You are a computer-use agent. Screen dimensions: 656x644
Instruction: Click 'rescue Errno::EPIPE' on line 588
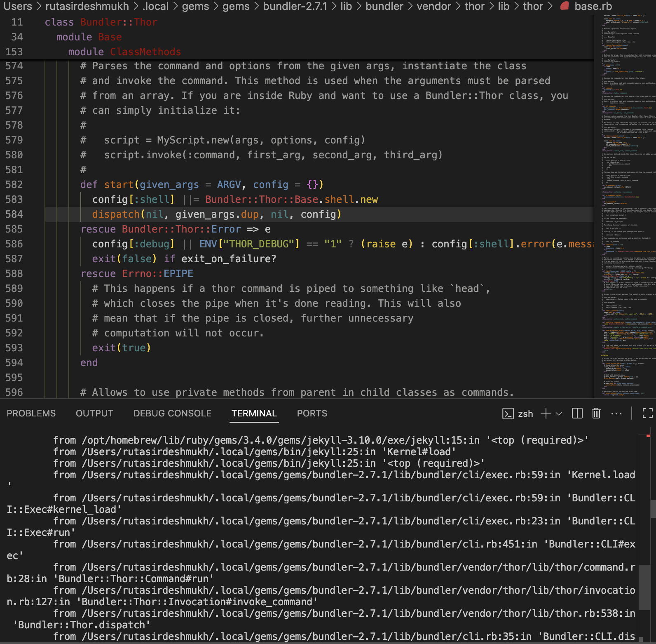(x=137, y=274)
